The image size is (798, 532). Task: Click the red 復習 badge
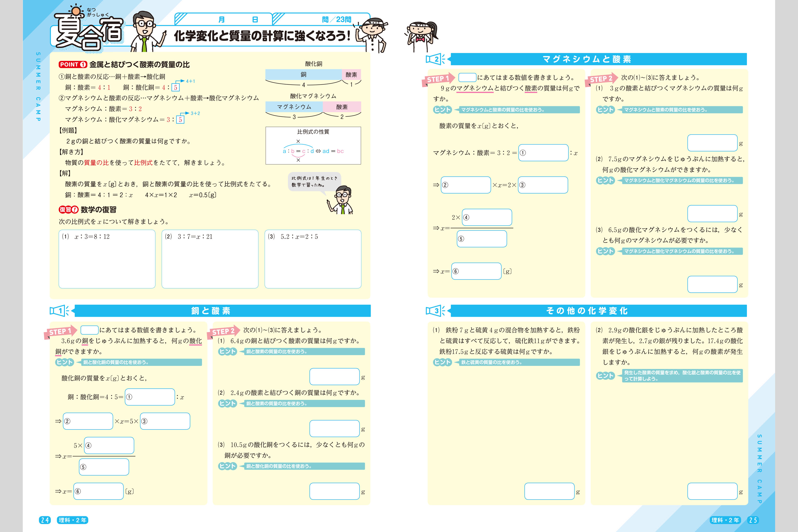(69, 210)
